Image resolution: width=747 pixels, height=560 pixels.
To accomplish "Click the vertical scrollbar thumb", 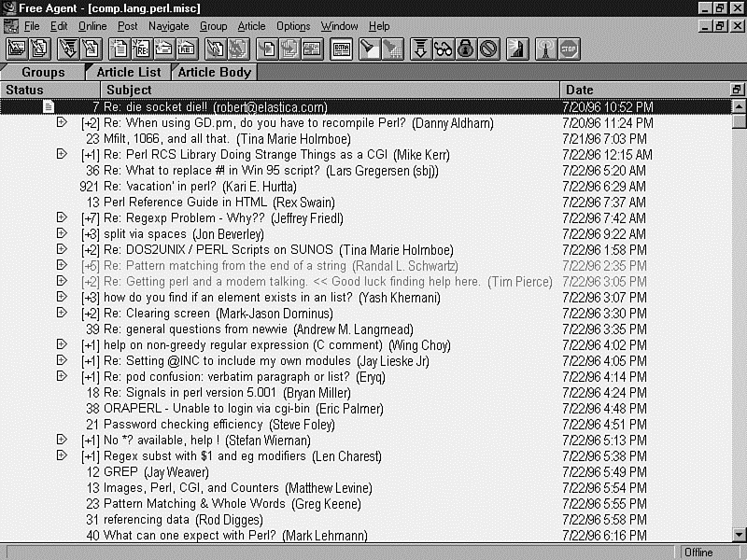I will [739, 121].
